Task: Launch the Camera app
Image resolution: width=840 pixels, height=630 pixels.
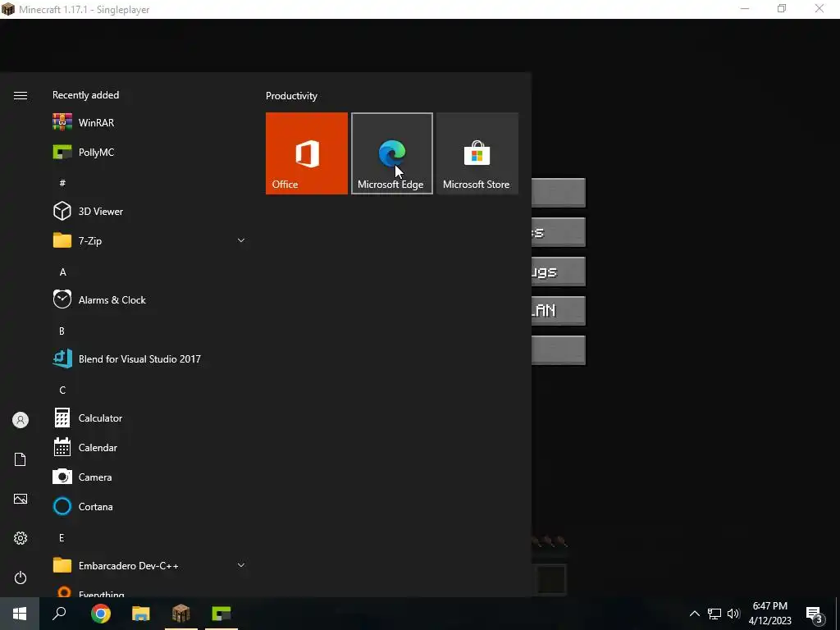Action: coord(150,477)
